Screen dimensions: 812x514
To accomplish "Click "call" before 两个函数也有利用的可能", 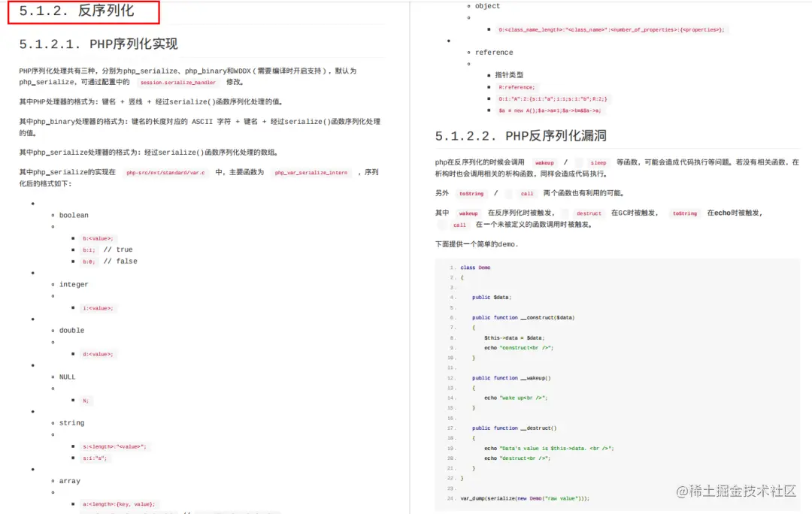I will (526, 194).
